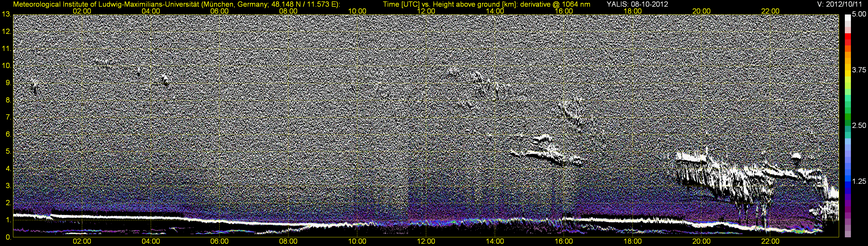Click 08:00 on the bottom time axis

pyautogui.click(x=288, y=241)
